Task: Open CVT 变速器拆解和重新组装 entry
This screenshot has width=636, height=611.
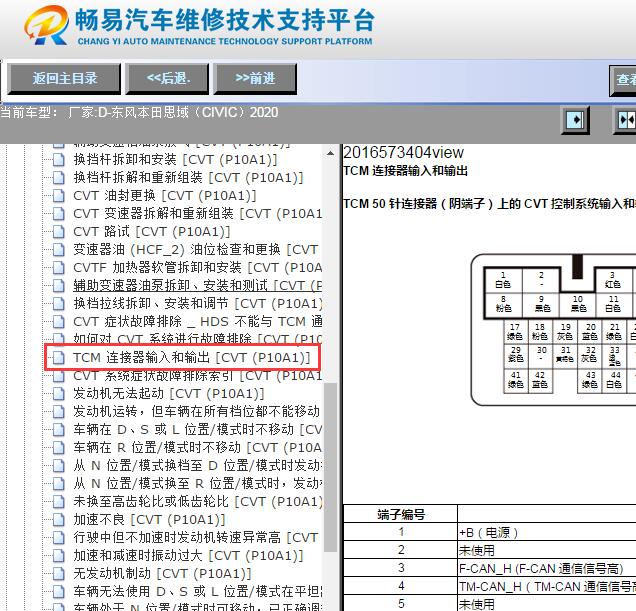Action: point(198,213)
